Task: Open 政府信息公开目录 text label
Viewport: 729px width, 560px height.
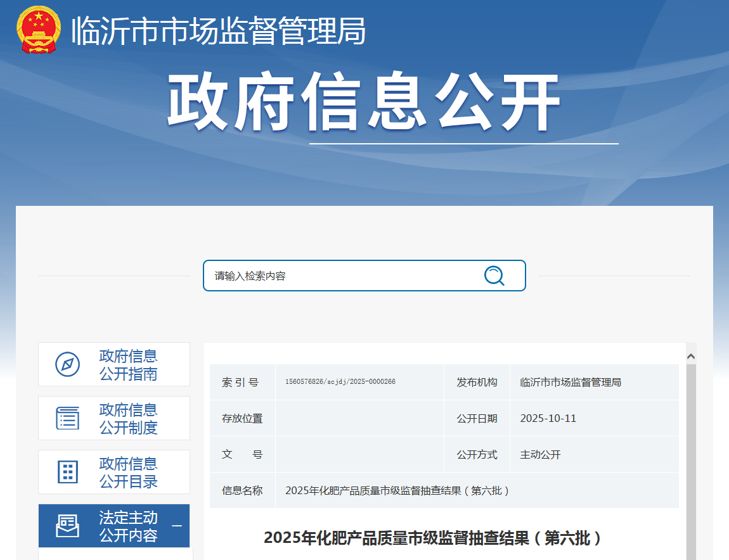Action: 128,473
